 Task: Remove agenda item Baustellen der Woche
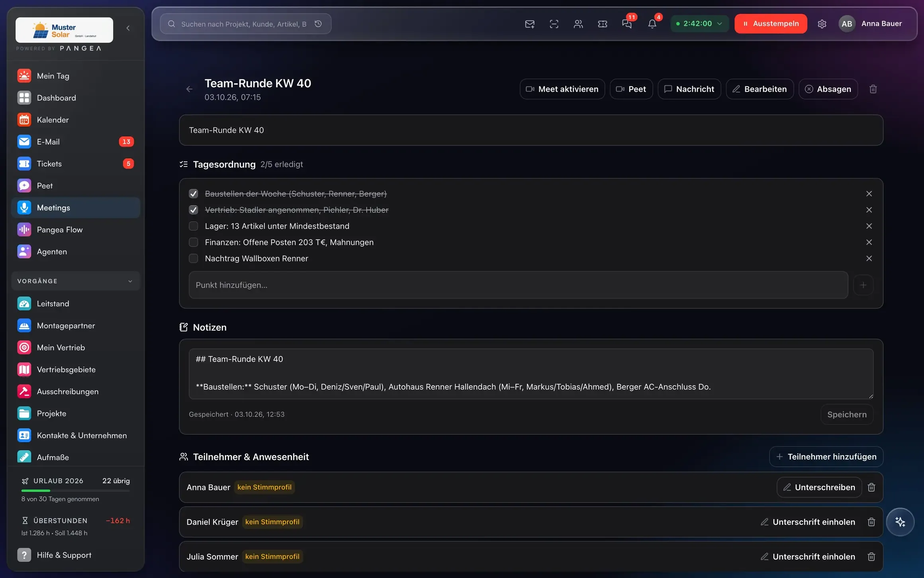pos(869,194)
